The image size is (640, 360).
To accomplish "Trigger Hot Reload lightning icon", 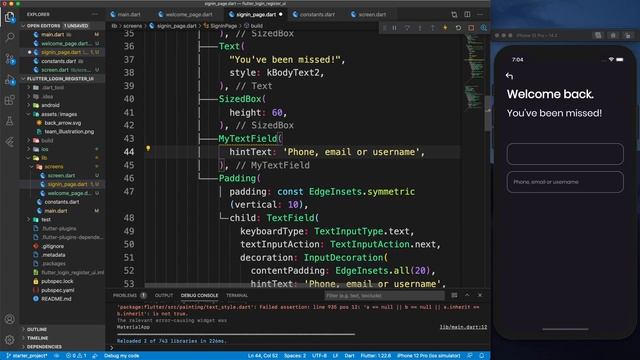I will tap(445, 28).
